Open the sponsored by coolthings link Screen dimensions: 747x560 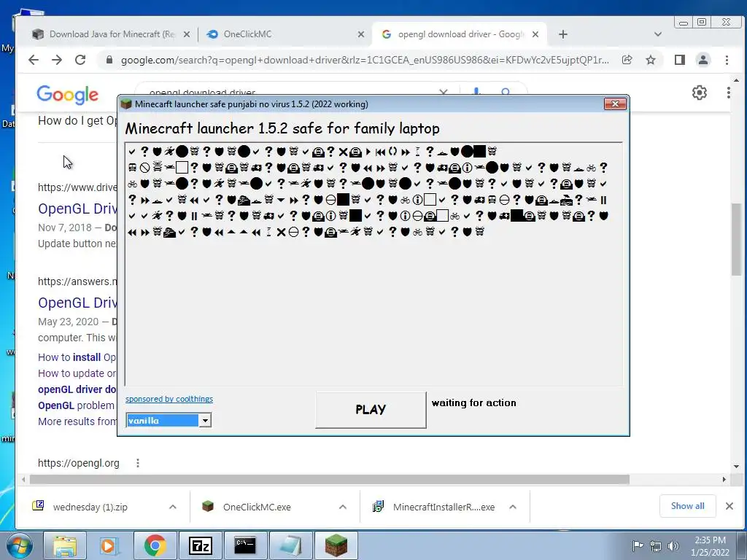click(169, 399)
